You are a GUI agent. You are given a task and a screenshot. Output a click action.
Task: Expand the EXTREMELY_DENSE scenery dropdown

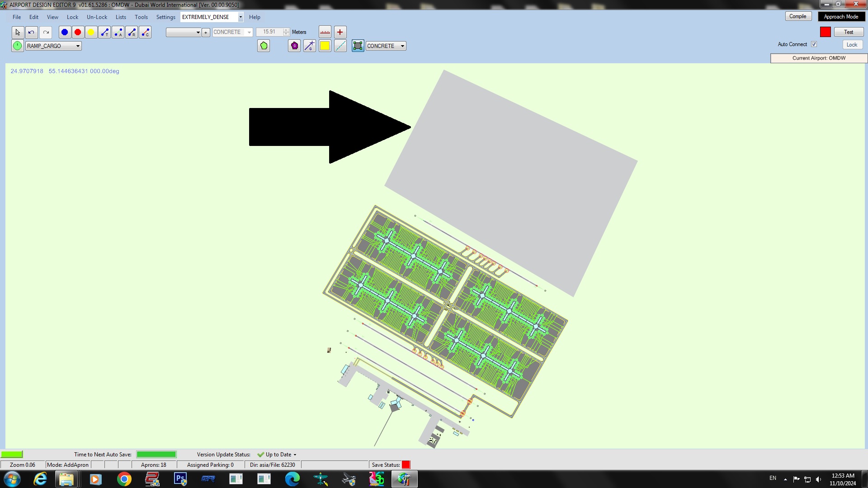coord(241,17)
